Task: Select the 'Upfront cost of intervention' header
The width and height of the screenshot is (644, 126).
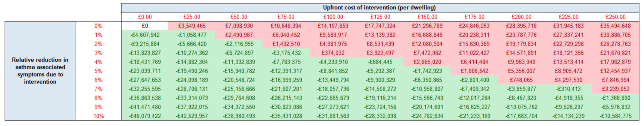Action: coord(379,8)
